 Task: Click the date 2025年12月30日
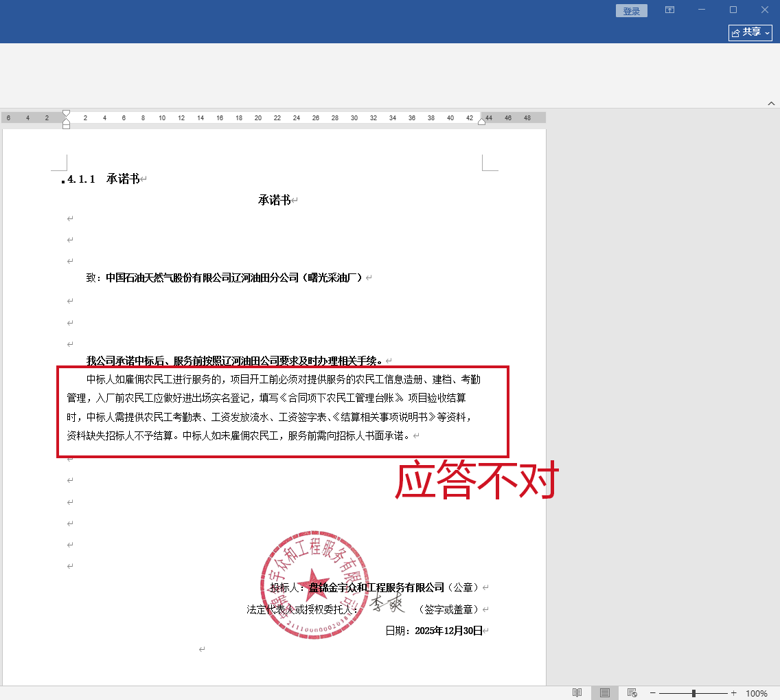point(448,631)
